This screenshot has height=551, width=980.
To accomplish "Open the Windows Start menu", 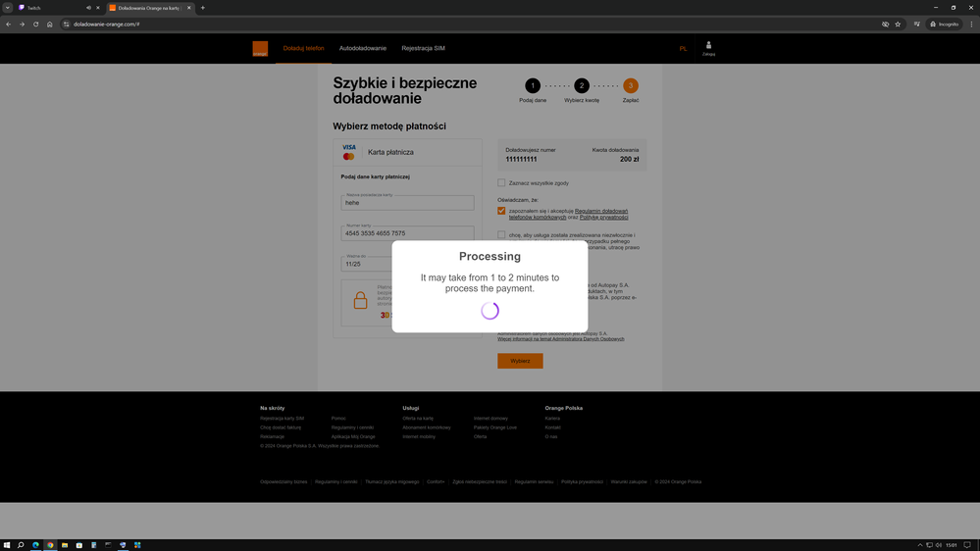I will click(x=6, y=545).
